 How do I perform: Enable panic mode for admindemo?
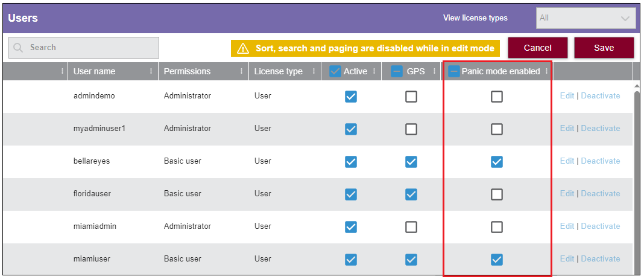[x=496, y=96]
